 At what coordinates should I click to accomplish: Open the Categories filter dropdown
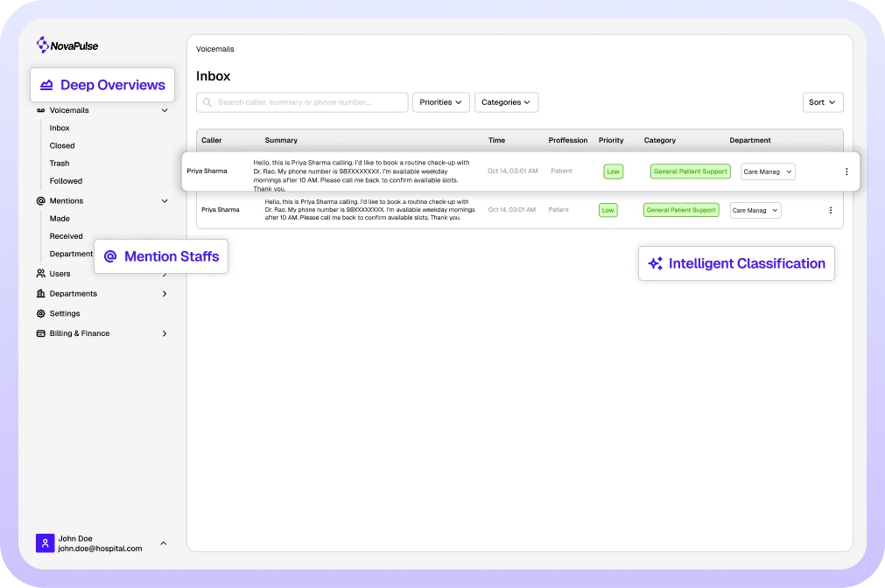506,102
